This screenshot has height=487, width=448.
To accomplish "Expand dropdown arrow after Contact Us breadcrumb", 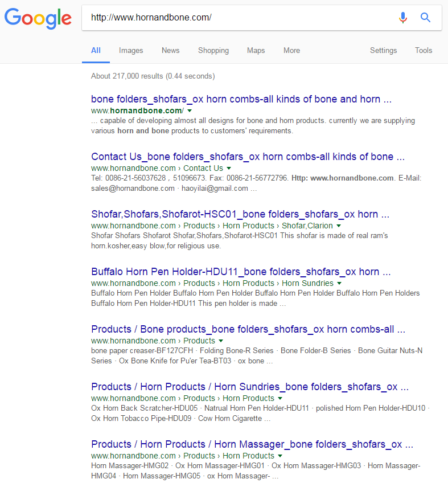I will [x=229, y=168].
